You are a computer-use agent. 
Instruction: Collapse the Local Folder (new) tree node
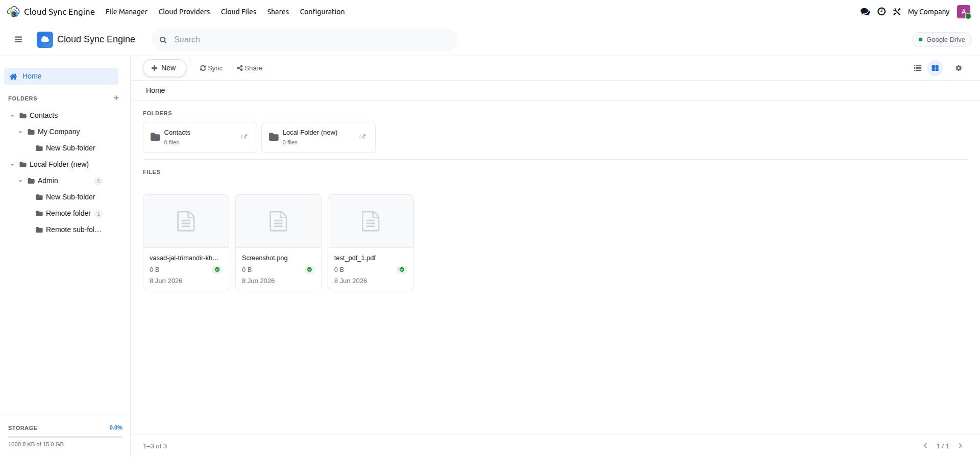coord(12,165)
